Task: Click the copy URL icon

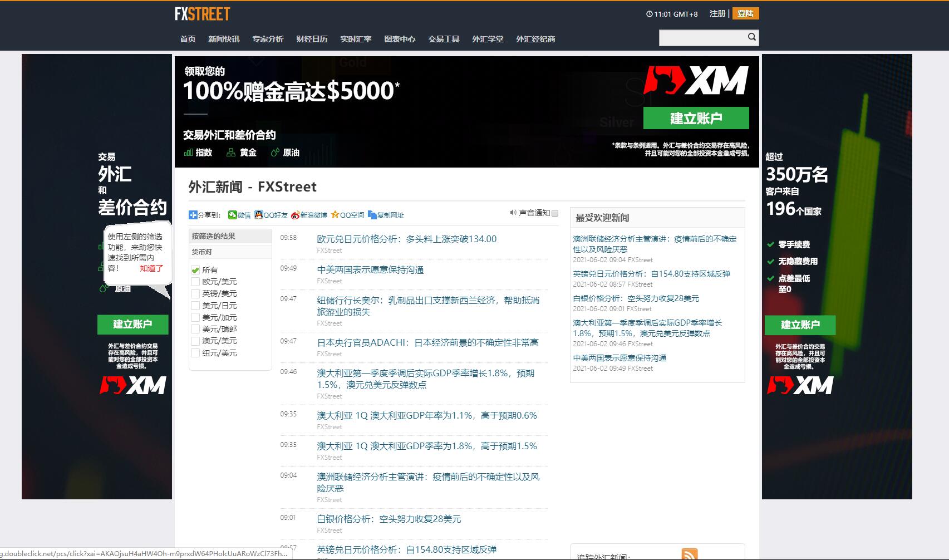Action: click(372, 215)
